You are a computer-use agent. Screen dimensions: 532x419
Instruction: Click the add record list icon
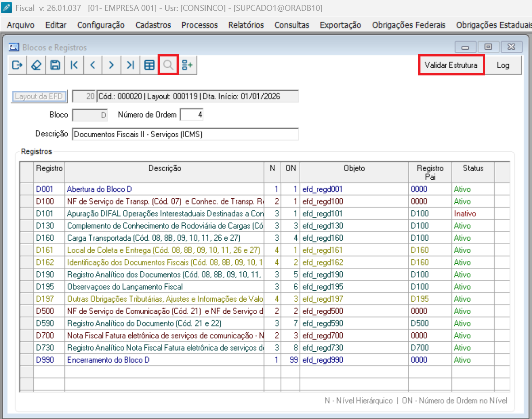[x=187, y=65]
